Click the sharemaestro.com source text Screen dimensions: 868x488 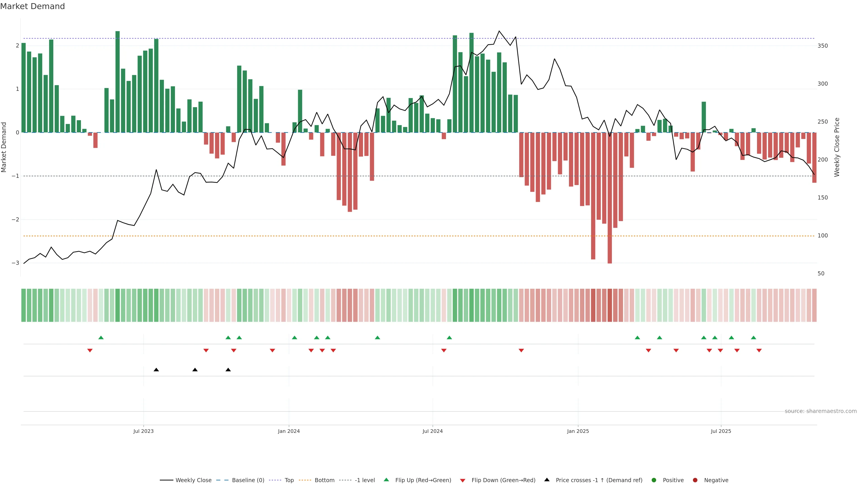(x=821, y=411)
